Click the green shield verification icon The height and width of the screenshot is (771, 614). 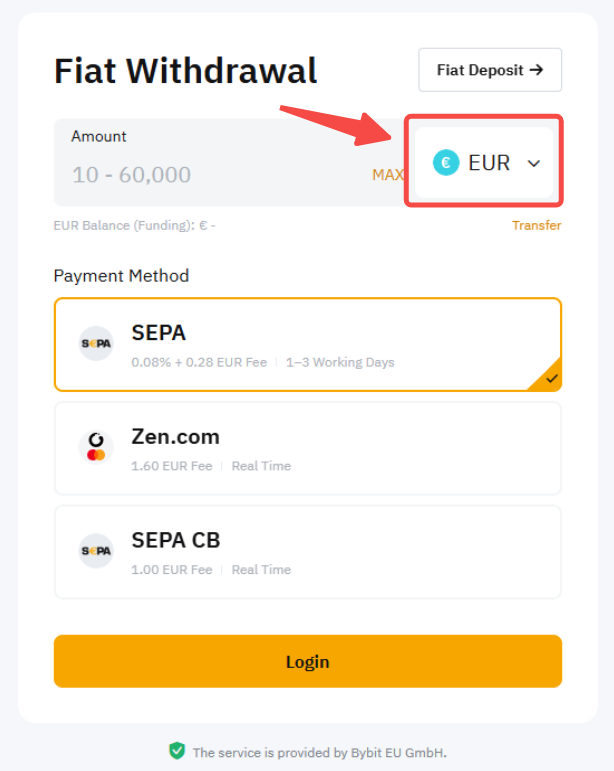click(x=177, y=751)
